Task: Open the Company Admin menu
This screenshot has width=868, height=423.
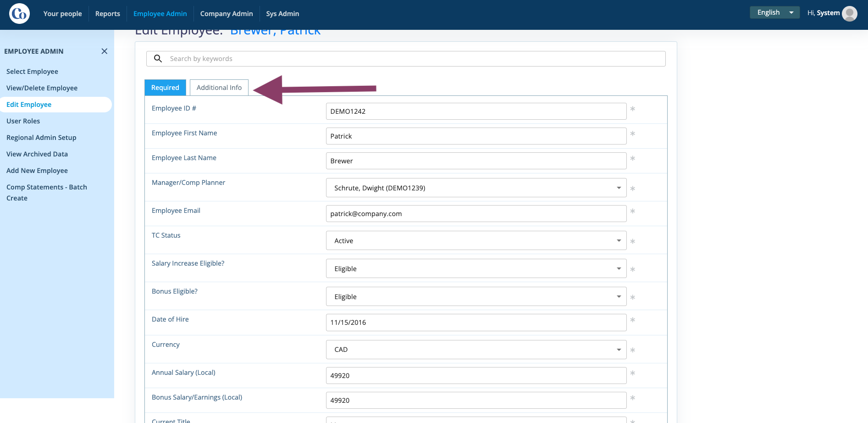Action: click(227, 14)
